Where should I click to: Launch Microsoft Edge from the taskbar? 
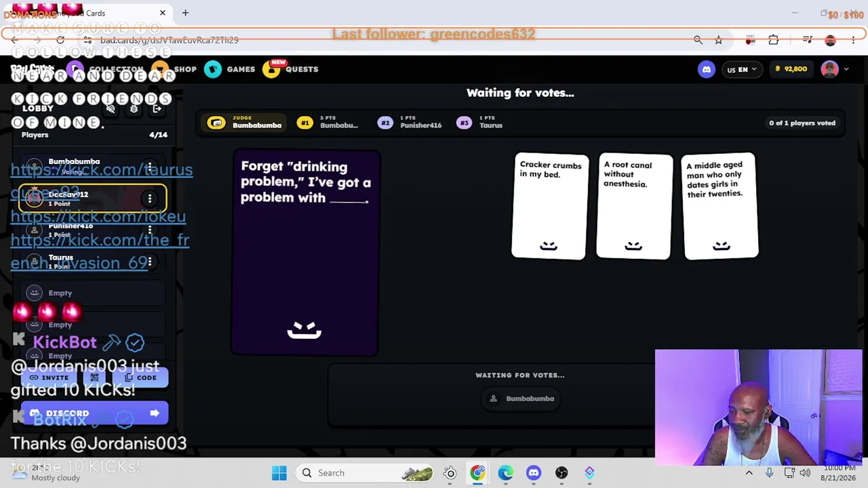(x=506, y=472)
